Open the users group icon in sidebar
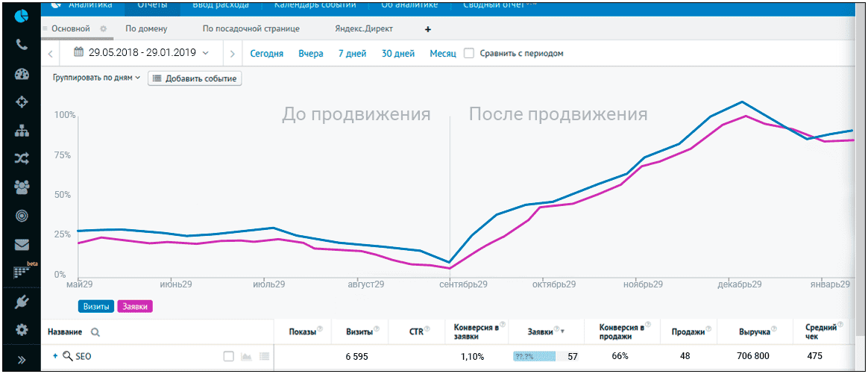The image size is (868, 374). tap(21, 188)
